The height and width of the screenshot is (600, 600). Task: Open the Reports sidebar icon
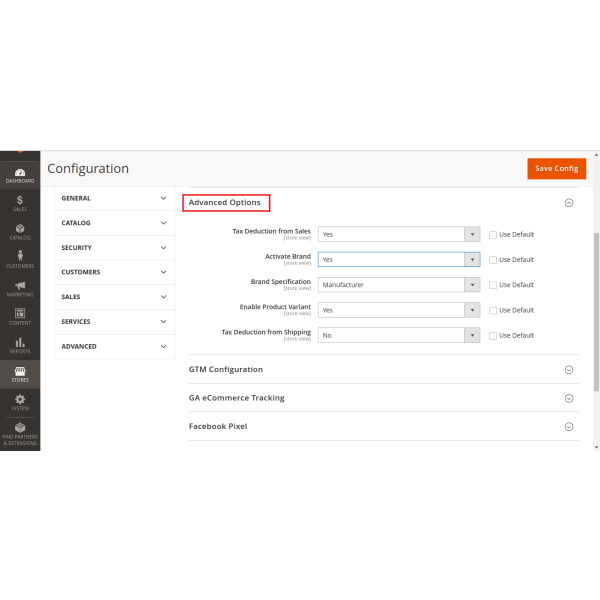click(x=20, y=344)
